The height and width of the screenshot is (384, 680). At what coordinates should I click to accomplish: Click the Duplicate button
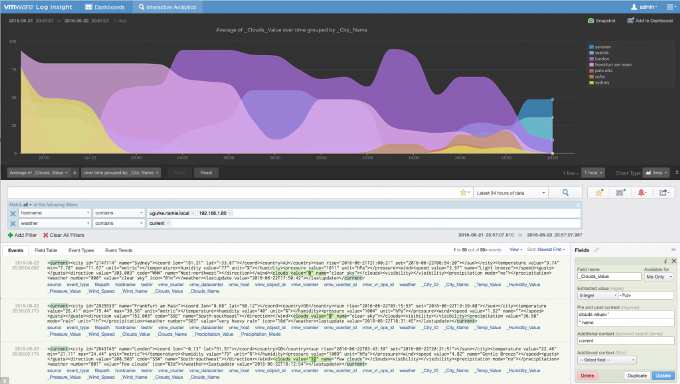tap(637, 376)
